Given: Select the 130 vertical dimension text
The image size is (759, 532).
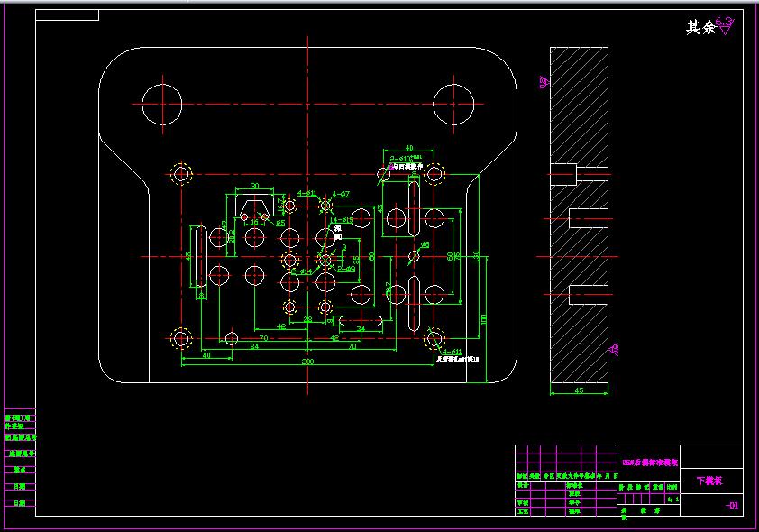Looking at the screenshot, I should pos(476,256).
